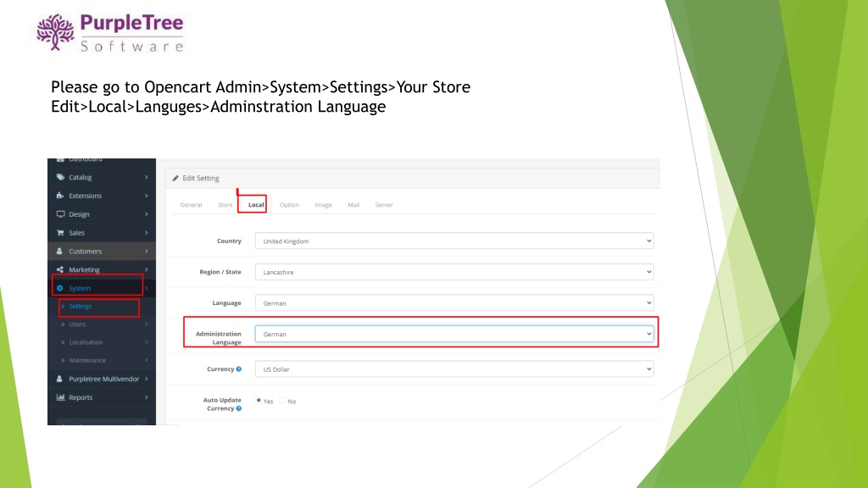The image size is (868, 488).
Task: Open the Region / State dropdown
Action: (x=454, y=272)
